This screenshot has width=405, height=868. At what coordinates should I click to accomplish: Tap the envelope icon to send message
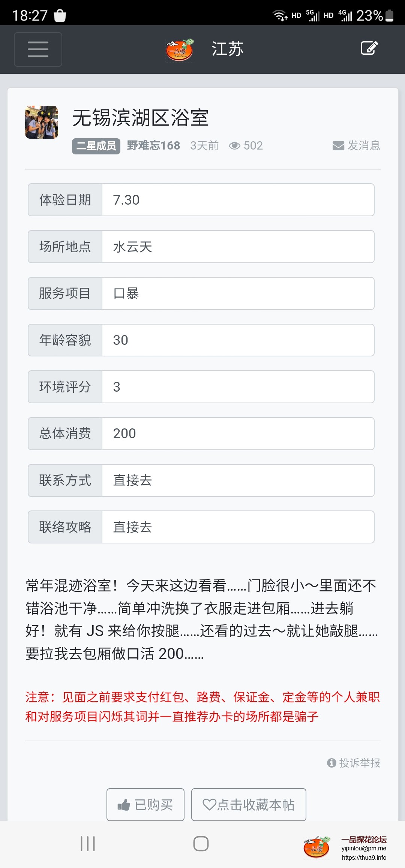[x=338, y=146]
